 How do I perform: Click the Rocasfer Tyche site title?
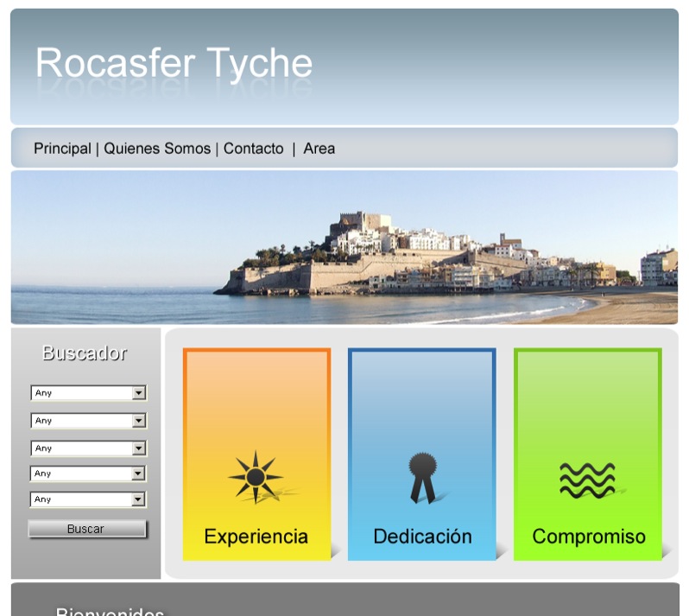coord(174,63)
